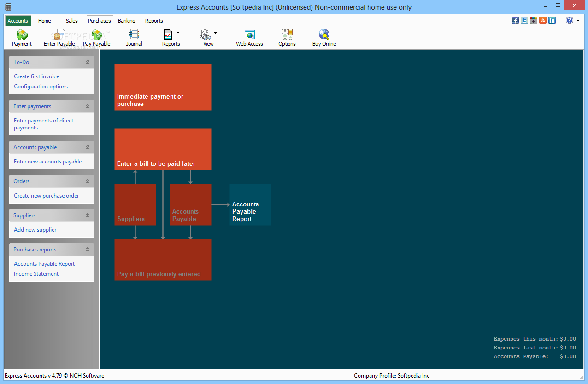The width and height of the screenshot is (588, 384).
Task: Open Accounts Payable Report sidebar link
Action: pos(44,264)
